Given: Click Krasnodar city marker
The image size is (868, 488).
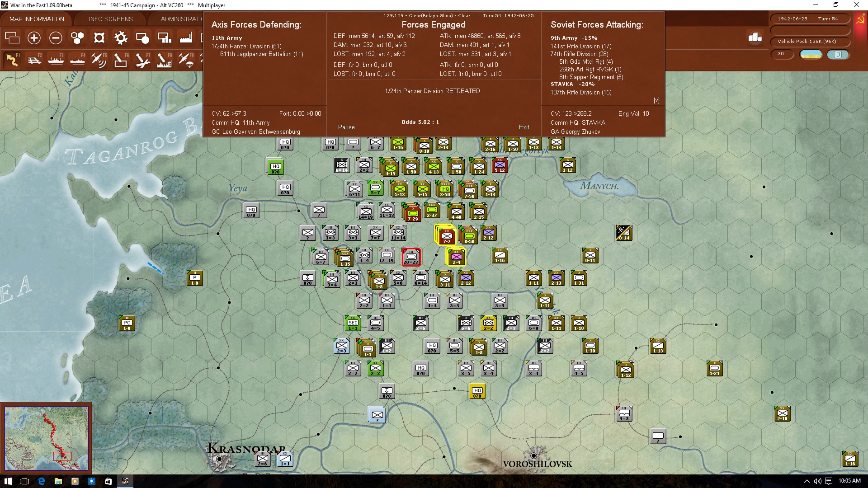Looking at the screenshot, I should click(219, 459).
